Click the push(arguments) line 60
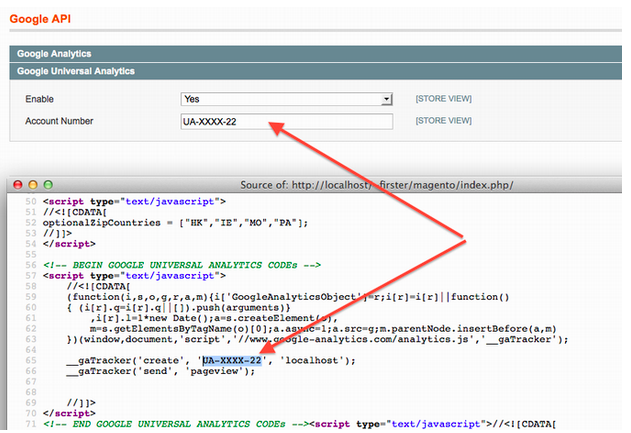The height and width of the screenshot is (433, 631). click(179, 308)
